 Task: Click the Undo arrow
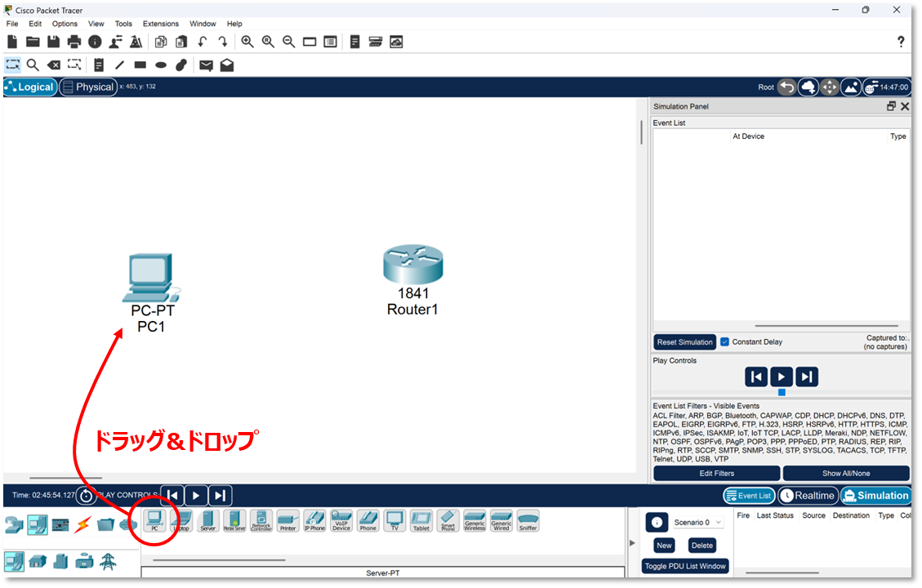tap(203, 42)
